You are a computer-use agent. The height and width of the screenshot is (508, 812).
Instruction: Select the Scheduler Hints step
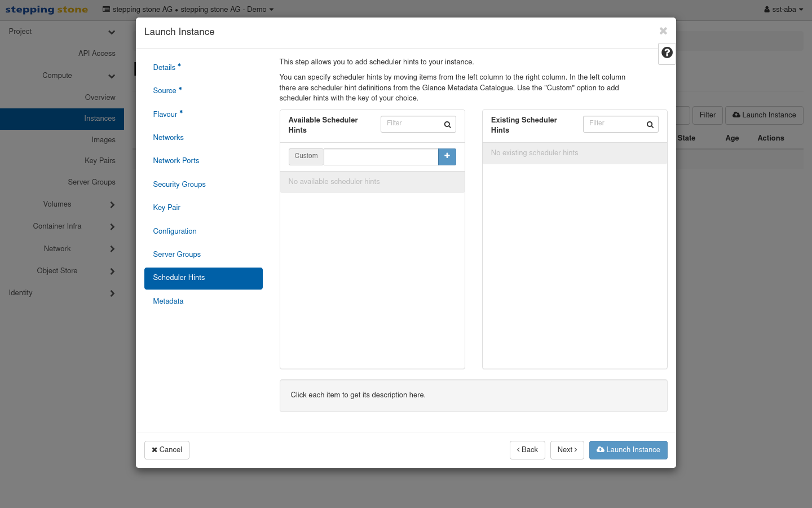[x=204, y=278]
